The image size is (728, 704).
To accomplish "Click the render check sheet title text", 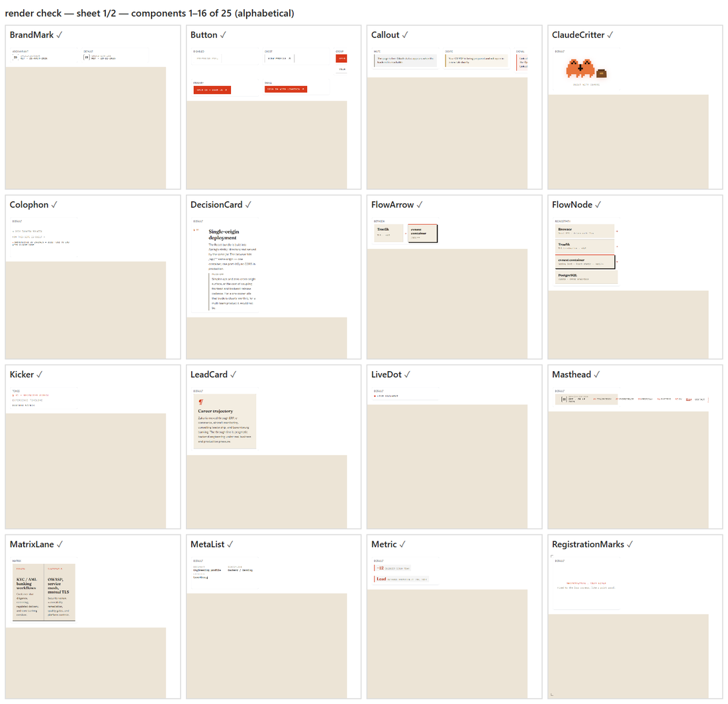I will click(x=150, y=13).
